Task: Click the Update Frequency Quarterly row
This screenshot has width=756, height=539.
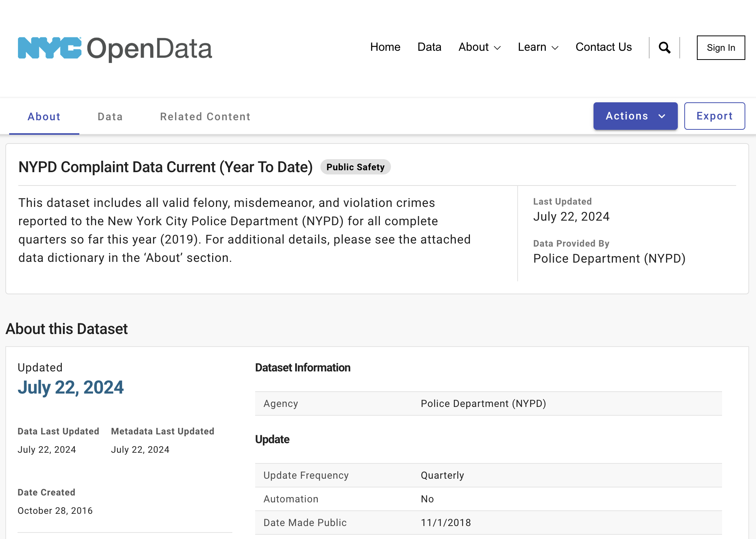Action: [442, 475]
